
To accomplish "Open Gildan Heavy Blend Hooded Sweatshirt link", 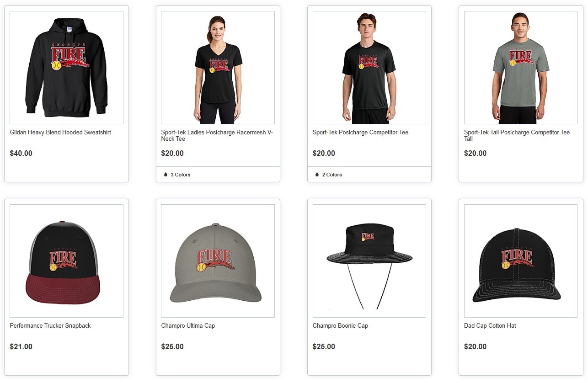I will 60,133.
